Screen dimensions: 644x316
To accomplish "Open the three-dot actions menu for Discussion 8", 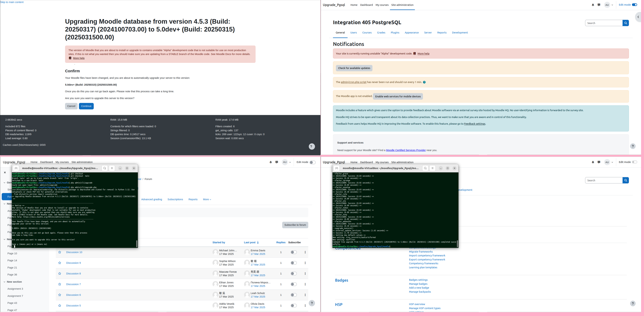I will coord(305,273).
